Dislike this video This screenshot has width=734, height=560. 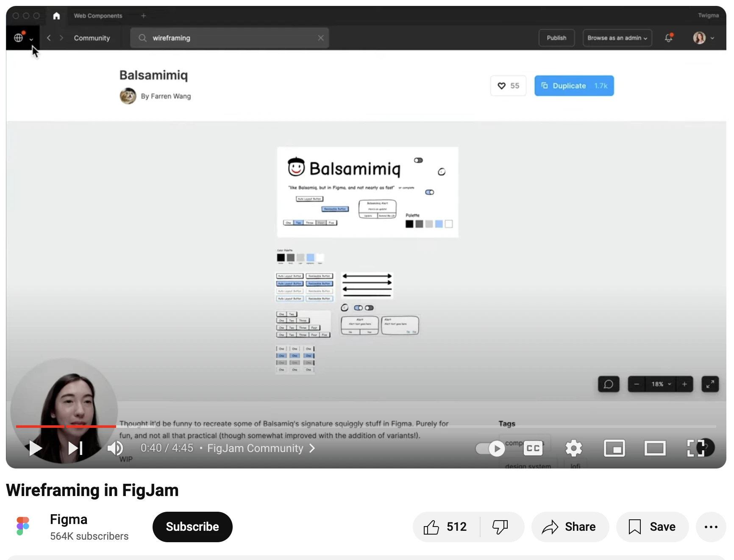[x=501, y=527]
